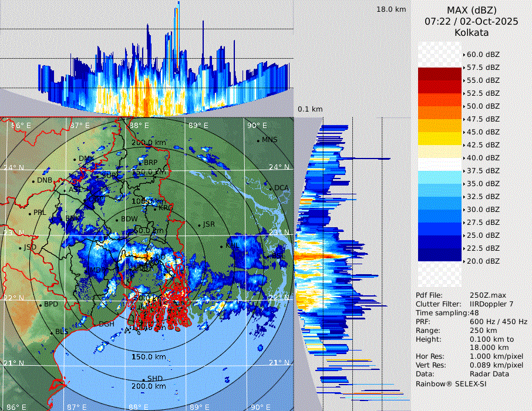532x411 pixels.
Task: Click the BDW station marker
Action: [117, 220]
